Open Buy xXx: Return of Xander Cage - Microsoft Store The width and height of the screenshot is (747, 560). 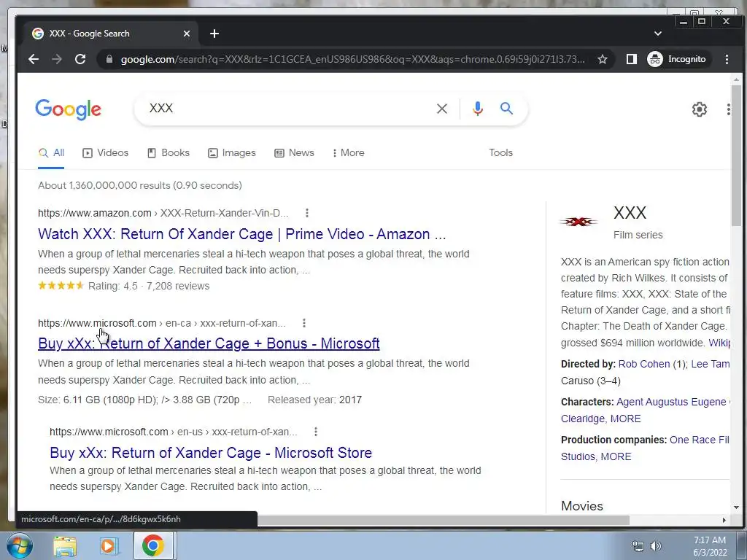pyautogui.click(x=211, y=452)
